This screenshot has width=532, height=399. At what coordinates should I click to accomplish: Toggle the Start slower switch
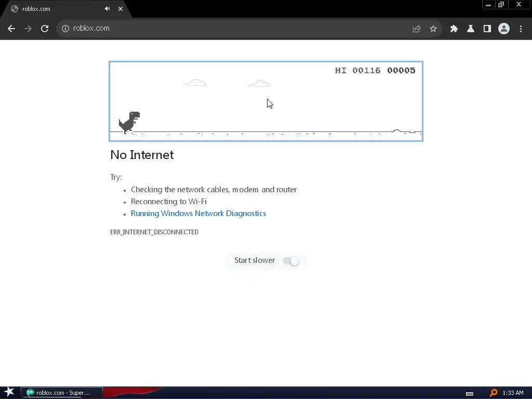(291, 261)
